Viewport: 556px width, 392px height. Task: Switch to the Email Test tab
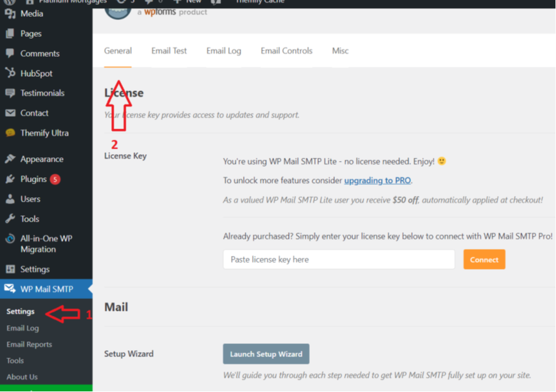tap(169, 51)
